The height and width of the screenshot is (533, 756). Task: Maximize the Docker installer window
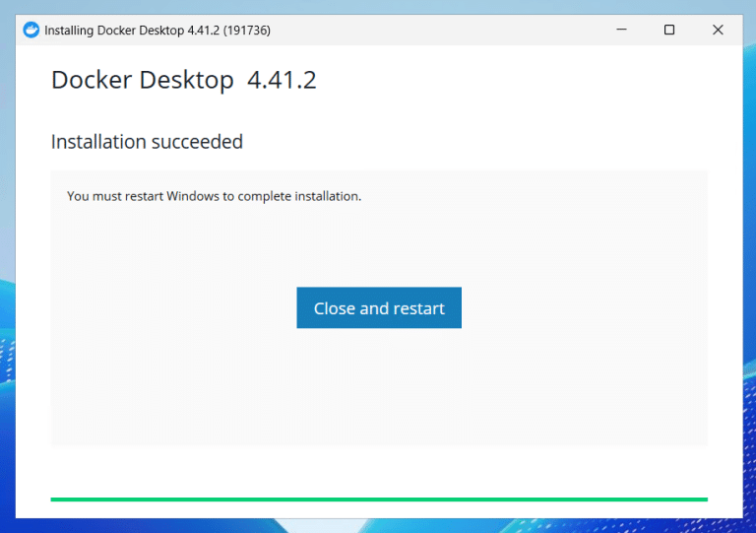click(x=669, y=30)
